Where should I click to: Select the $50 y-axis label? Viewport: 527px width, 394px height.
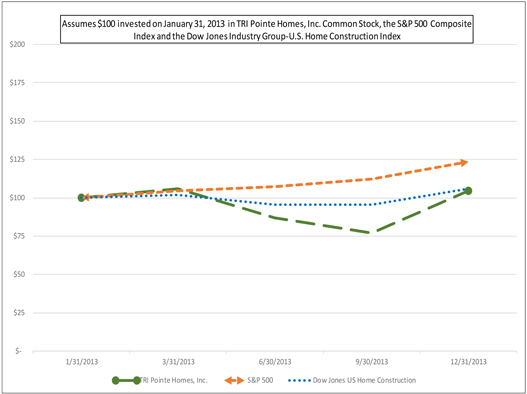point(19,274)
